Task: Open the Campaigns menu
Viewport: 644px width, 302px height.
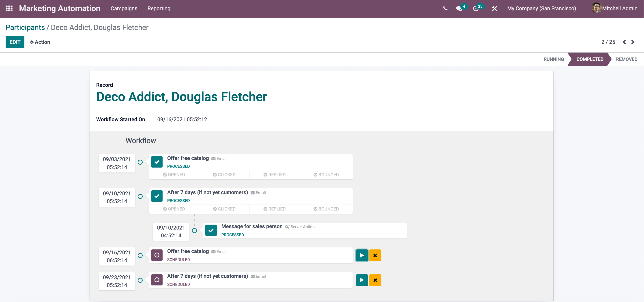Action: [124, 9]
